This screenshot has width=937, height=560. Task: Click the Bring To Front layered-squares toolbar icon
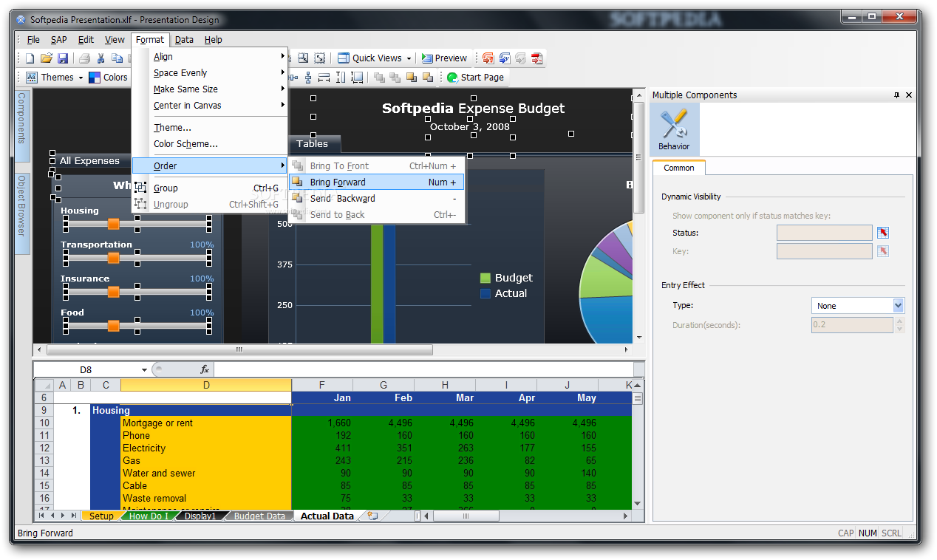[x=379, y=78]
